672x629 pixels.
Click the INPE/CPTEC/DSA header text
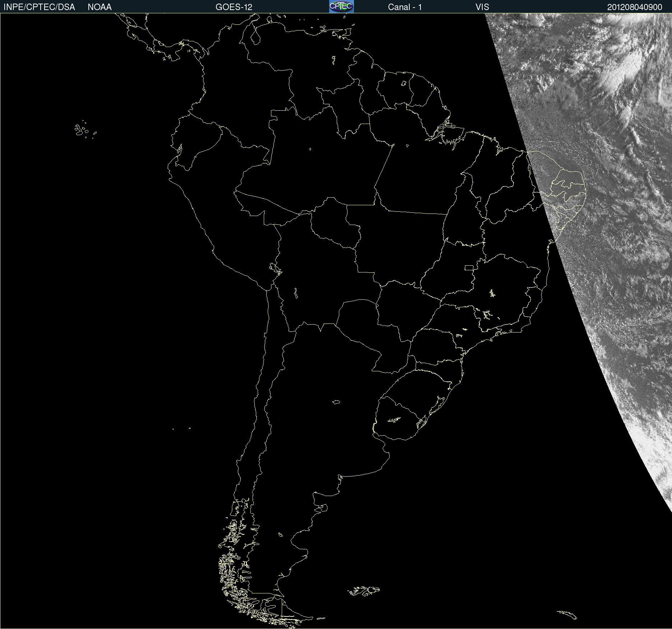coord(39,7)
